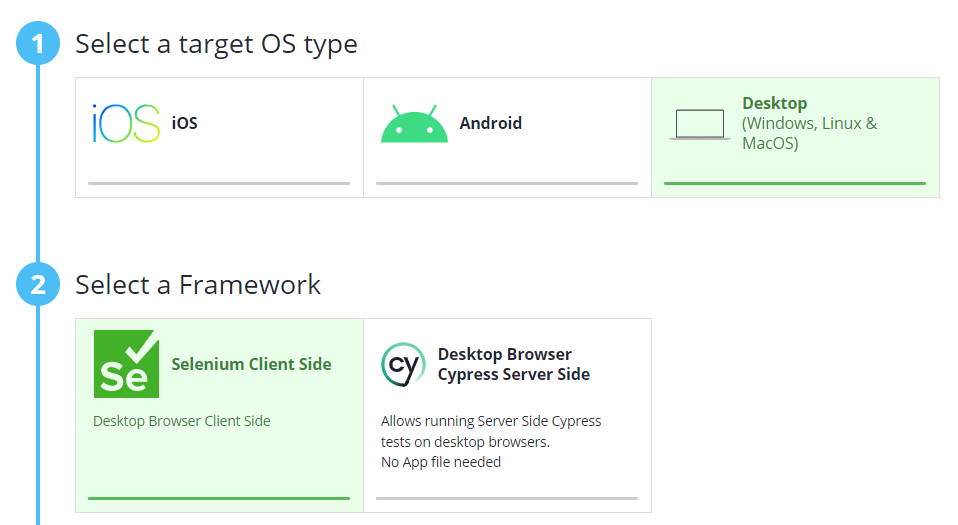
Task: Click the green underline on Desktop card
Action: pos(795,183)
